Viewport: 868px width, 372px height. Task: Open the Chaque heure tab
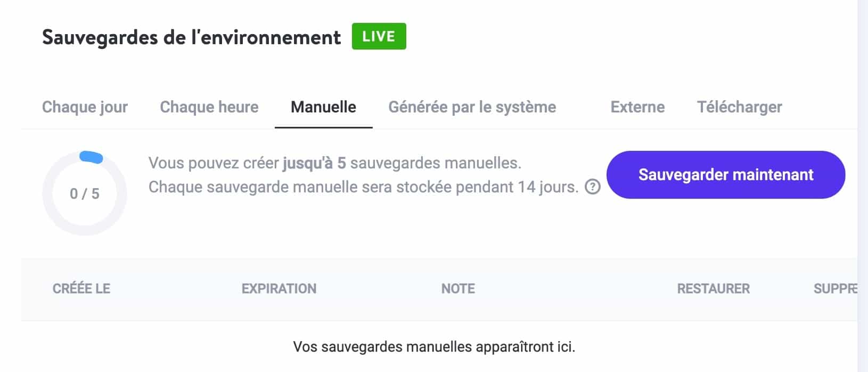pyautogui.click(x=209, y=107)
